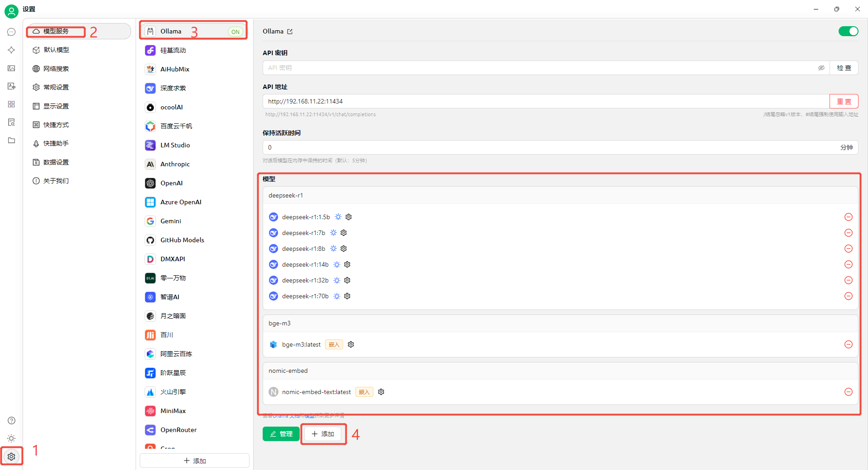Open the paintings image icon in sidebar
Screen dimensions: 868x470
pyautogui.click(x=11, y=68)
